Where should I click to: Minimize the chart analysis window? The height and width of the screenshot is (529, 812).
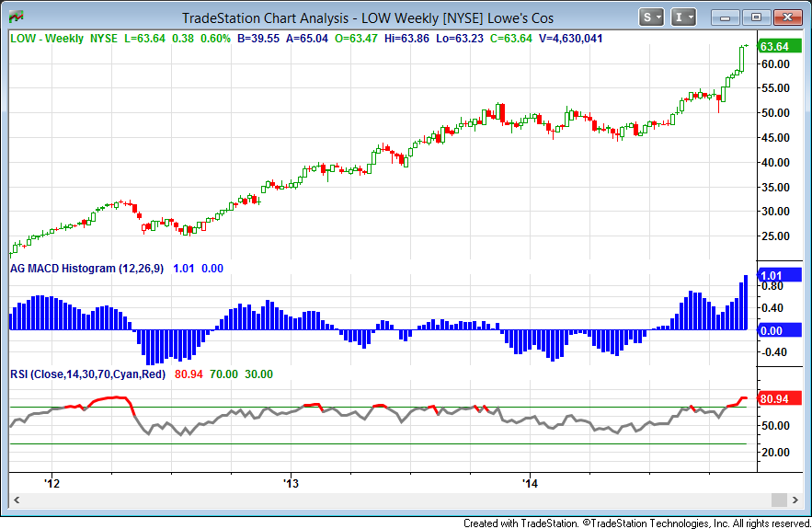coord(726,17)
